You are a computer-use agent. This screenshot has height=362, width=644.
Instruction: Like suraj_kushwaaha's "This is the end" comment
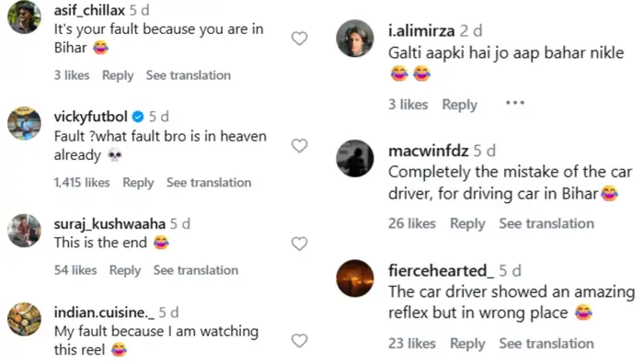point(299,243)
